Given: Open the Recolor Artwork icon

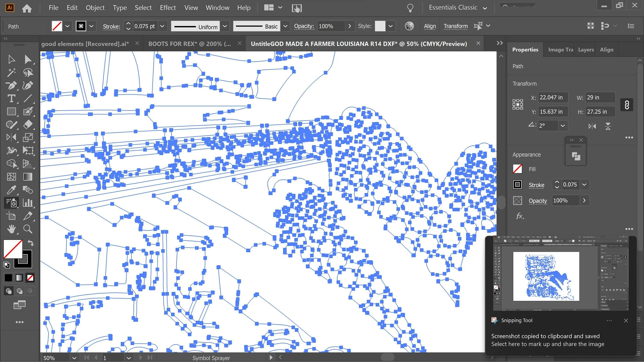Looking at the screenshot, I should point(409,26).
